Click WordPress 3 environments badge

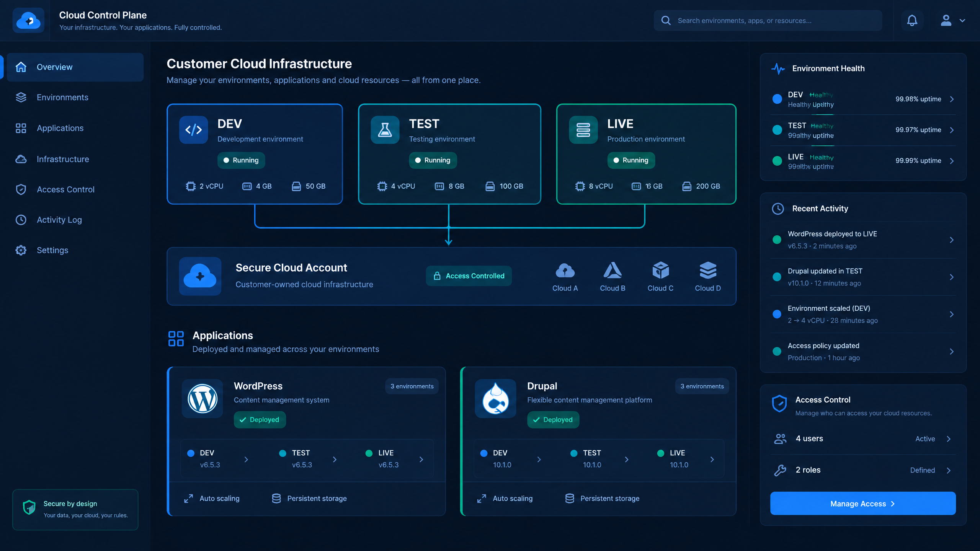tap(412, 386)
